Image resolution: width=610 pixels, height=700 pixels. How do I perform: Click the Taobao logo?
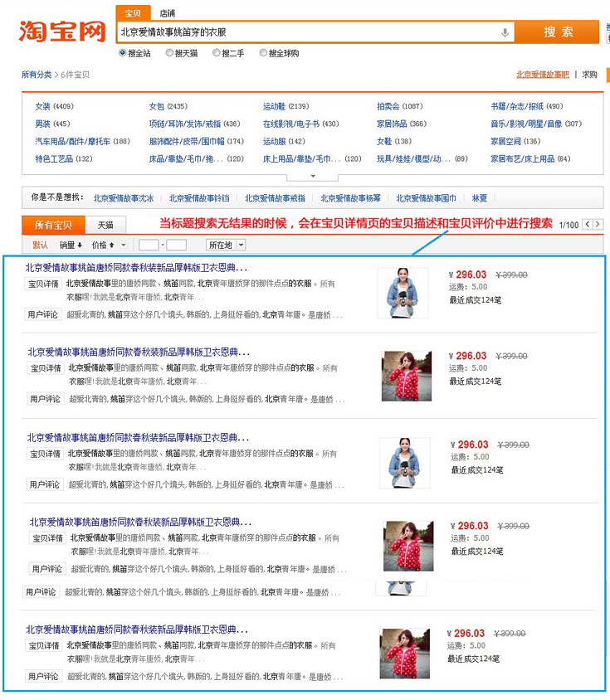click(62, 32)
